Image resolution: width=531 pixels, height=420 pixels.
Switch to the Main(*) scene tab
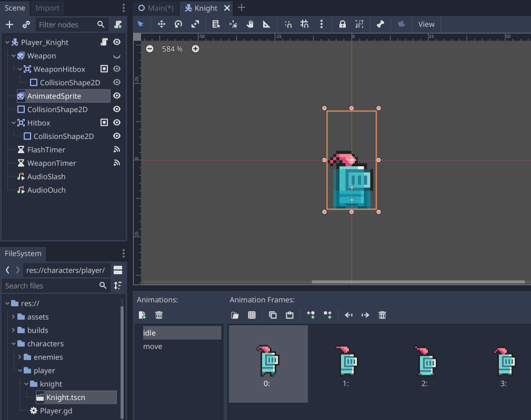click(156, 8)
